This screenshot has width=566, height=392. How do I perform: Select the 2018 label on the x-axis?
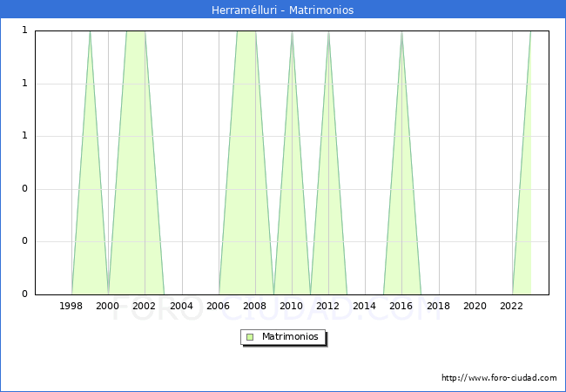pos(438,306)
